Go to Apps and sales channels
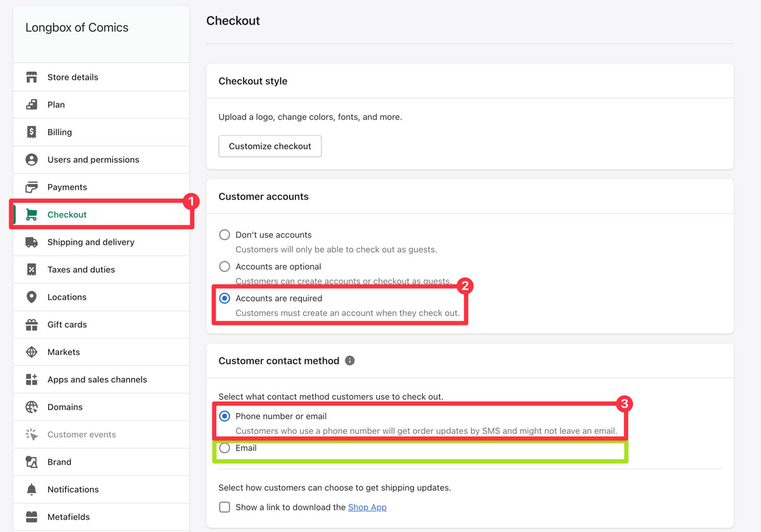Screen dimensions: 761x532 [x=97, y=379]
